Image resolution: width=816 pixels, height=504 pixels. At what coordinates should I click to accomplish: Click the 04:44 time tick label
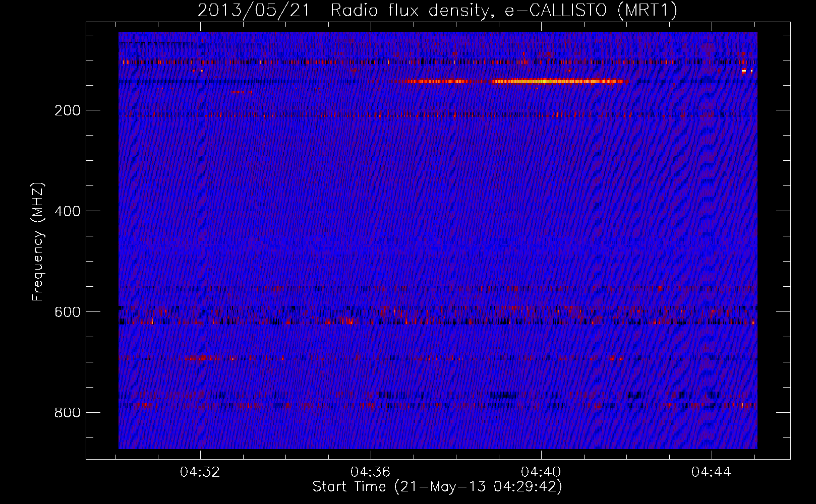click(x=712, y=472)
